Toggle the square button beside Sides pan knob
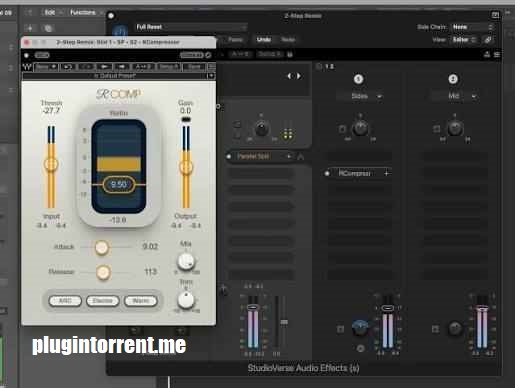515x388 pixels. [x=342, y=129]
